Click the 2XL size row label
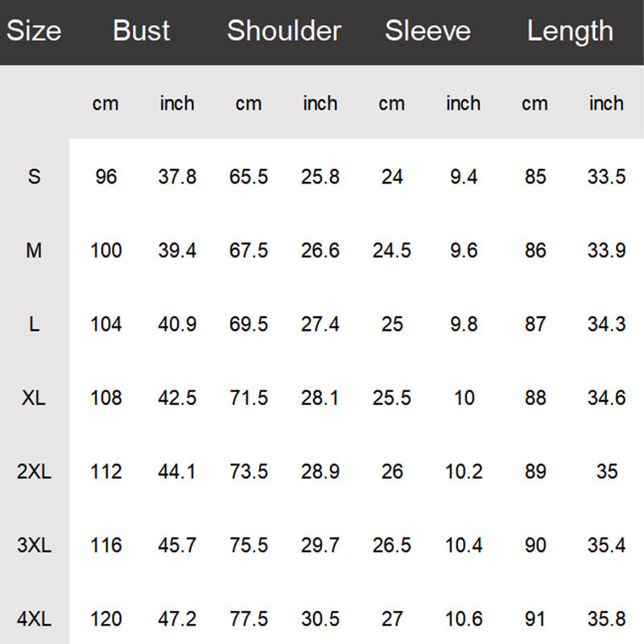 coord(34,472)
